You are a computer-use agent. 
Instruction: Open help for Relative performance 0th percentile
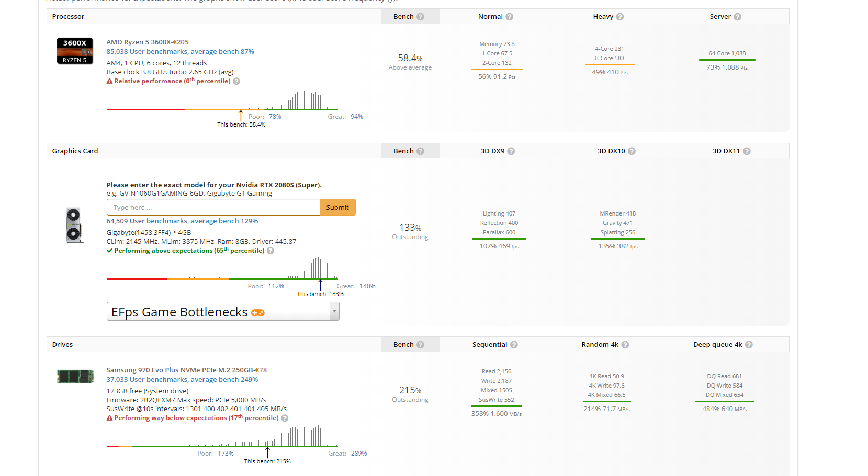tap(236, 82)
